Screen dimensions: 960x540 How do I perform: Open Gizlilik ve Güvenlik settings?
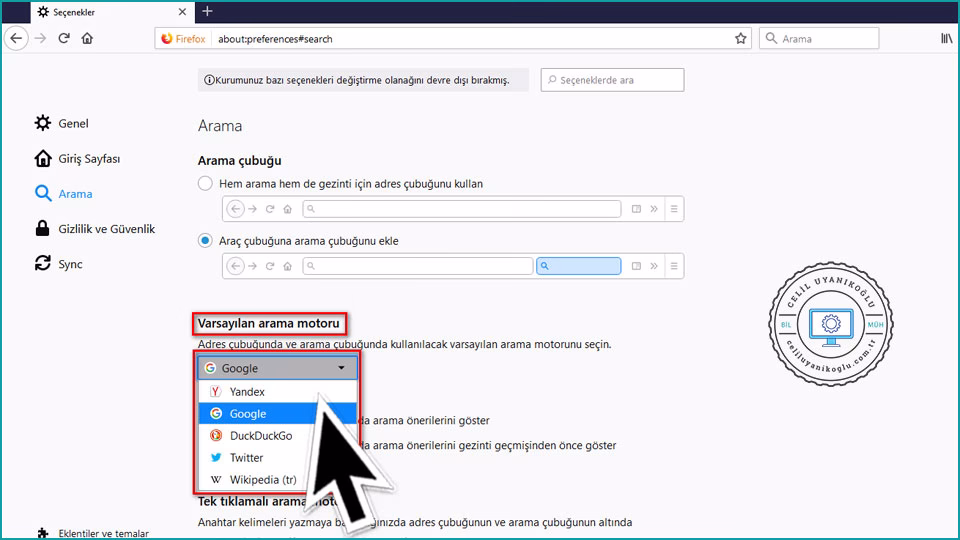(x=95, y=229)
